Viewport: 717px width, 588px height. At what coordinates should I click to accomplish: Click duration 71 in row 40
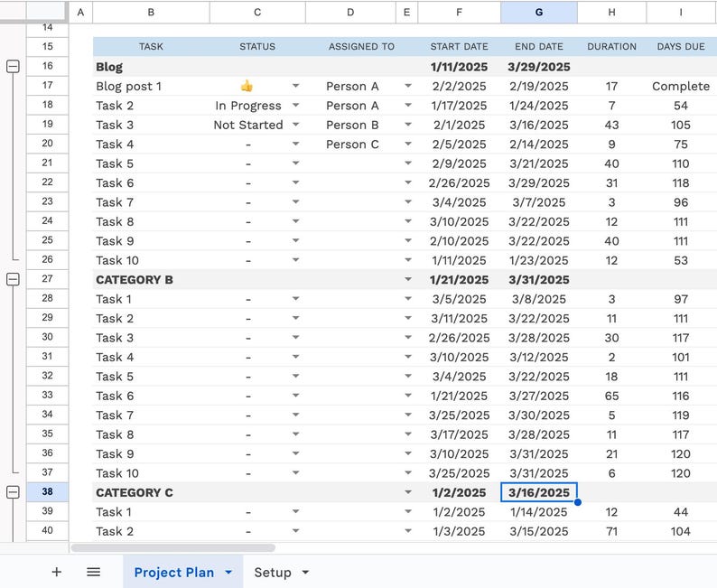coord(612,531)
